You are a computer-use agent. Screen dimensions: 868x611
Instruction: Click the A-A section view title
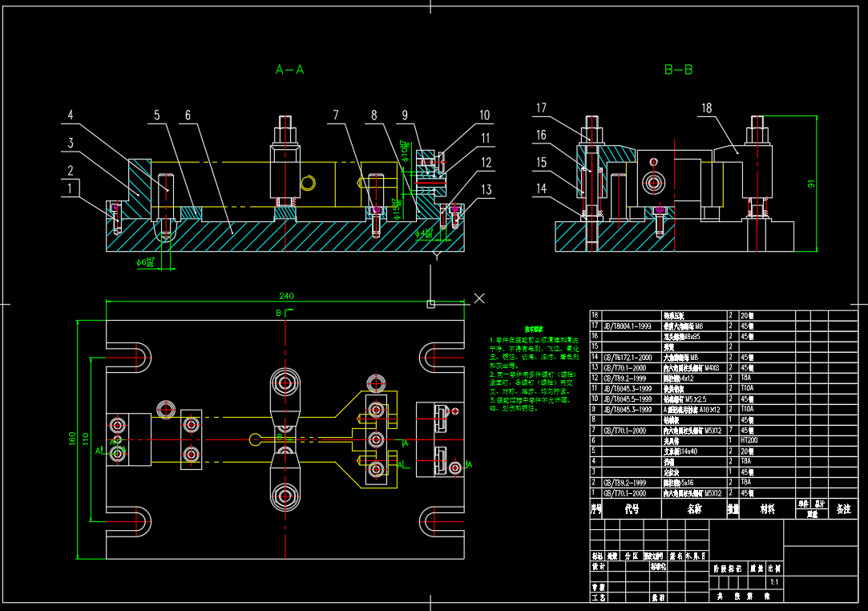coord(289,70)
